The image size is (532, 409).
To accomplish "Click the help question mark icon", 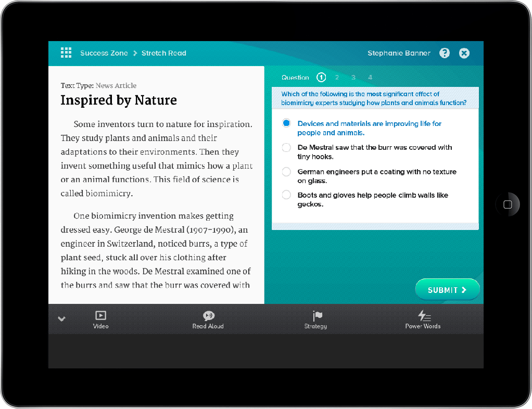I will click(x=444, y=53).
